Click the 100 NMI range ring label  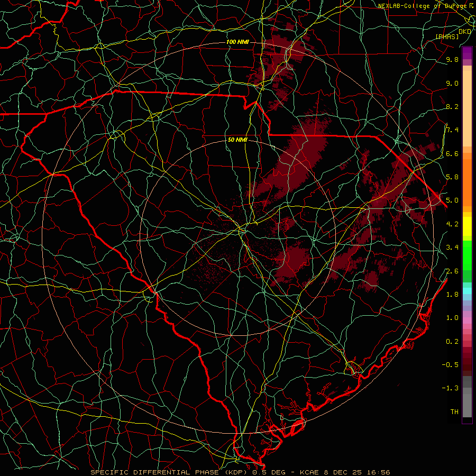tap(237, 42)
